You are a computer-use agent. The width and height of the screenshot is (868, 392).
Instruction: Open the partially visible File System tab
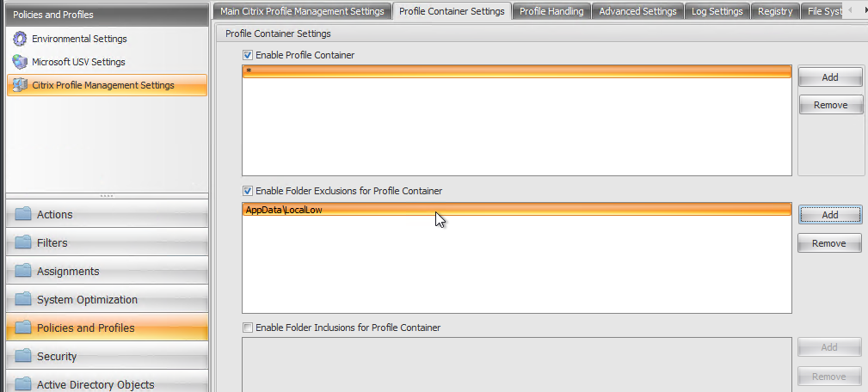(x=824, y=11)
